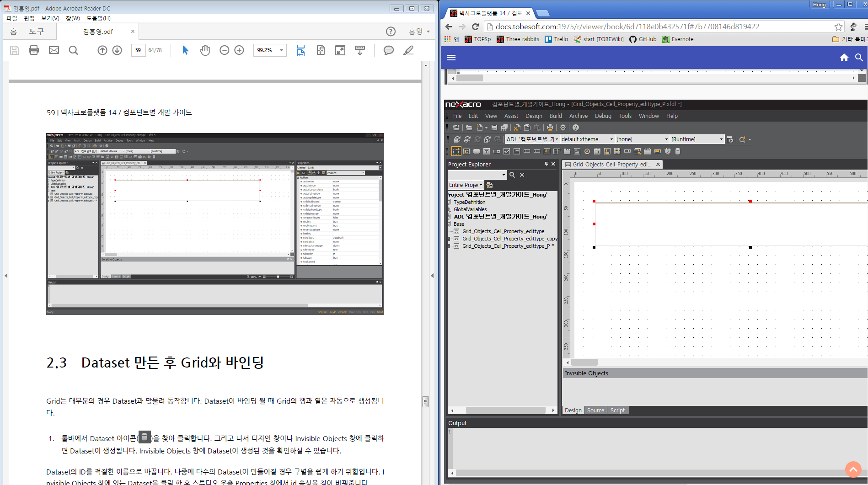The image size is (868, 485).
Task: Switch to the 도구 tab in Acrobat
Action: click(37, 32)
